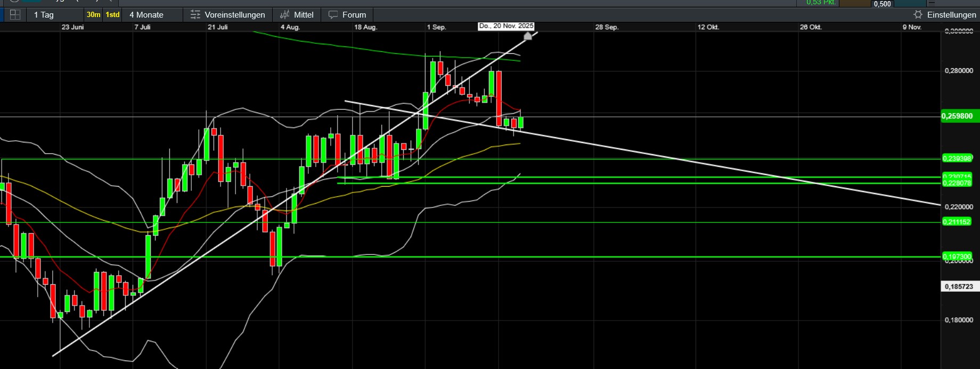Click the current price label 0,259800

[x=960, y=116]
